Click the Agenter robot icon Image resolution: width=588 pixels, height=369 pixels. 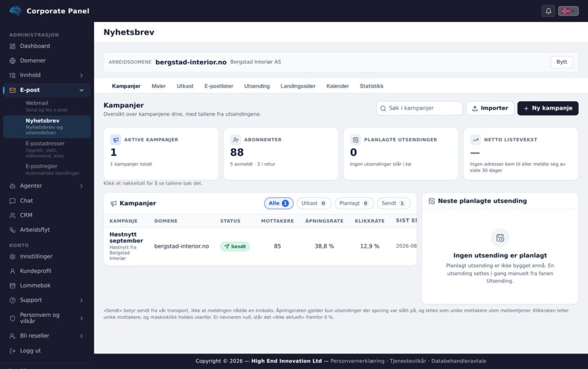13,186
